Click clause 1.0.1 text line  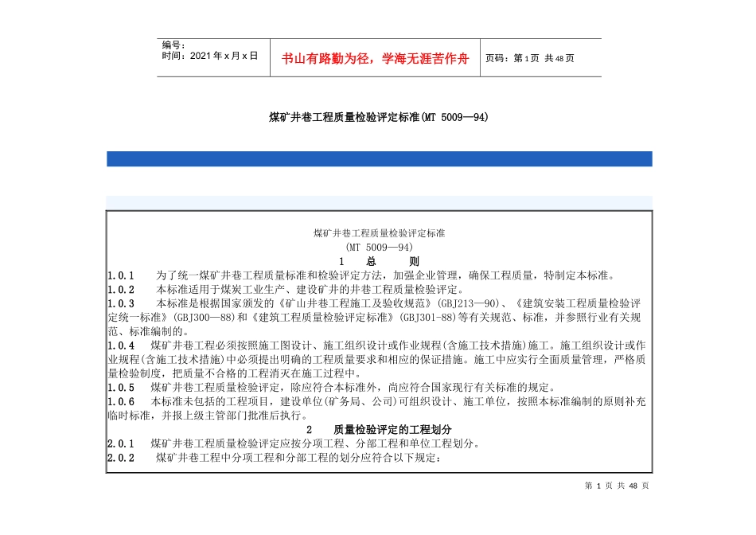pos(361,275)
